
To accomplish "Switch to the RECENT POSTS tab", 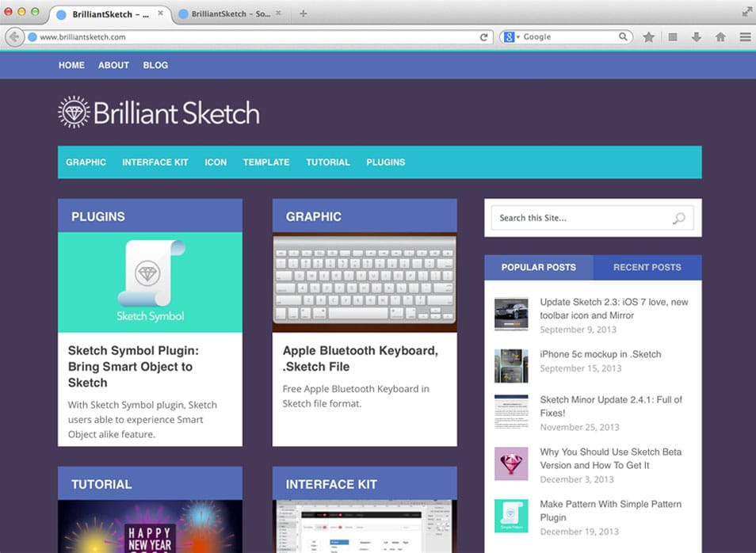I will click(647, 268).
